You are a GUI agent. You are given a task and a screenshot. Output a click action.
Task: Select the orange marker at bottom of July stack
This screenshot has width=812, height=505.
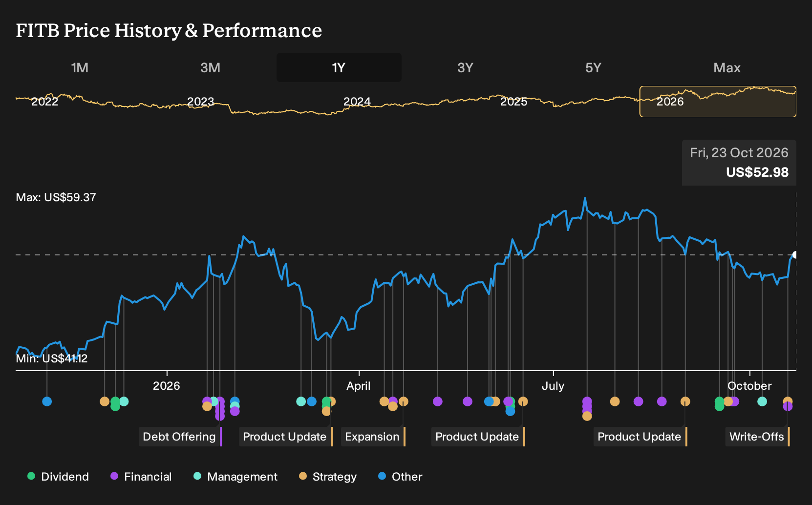587,416
